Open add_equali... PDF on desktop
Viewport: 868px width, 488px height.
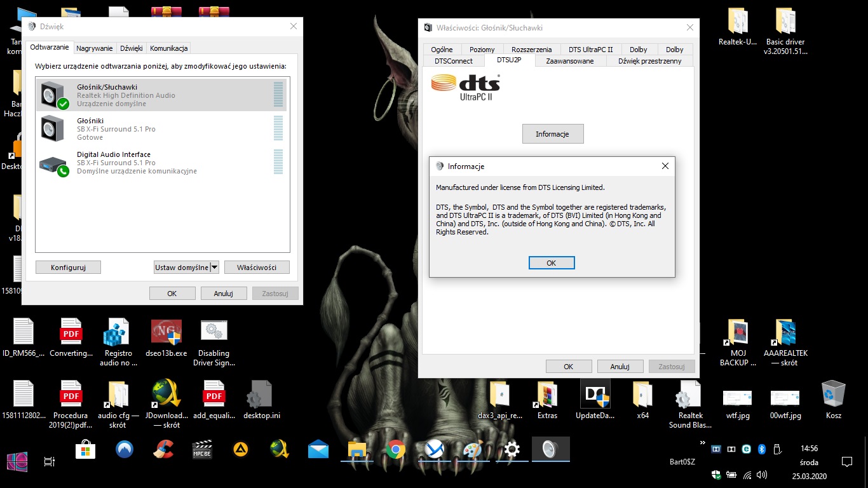point(214,399)
